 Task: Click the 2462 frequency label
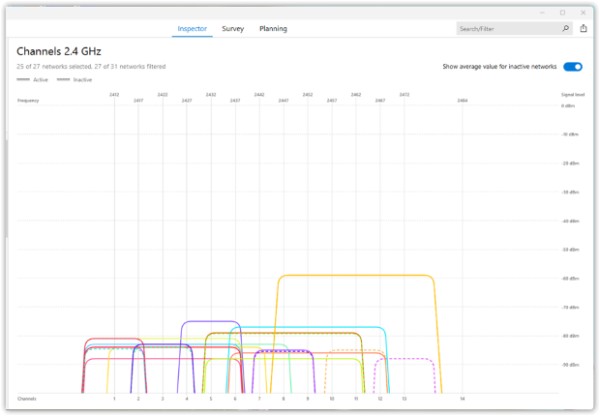coord(356,95)
